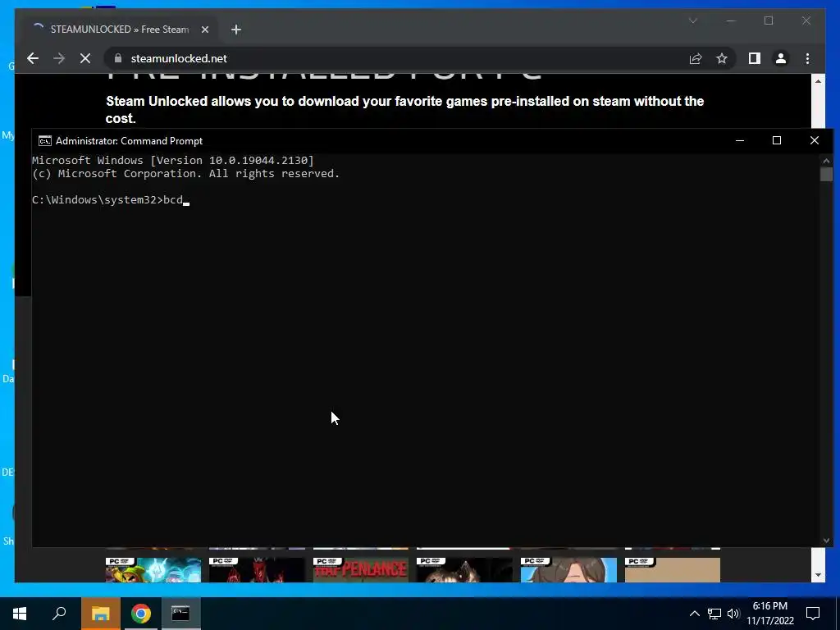Viewport: 840px width, 630px height.
Task: Stop loading the page
Action: coord(85,58)
